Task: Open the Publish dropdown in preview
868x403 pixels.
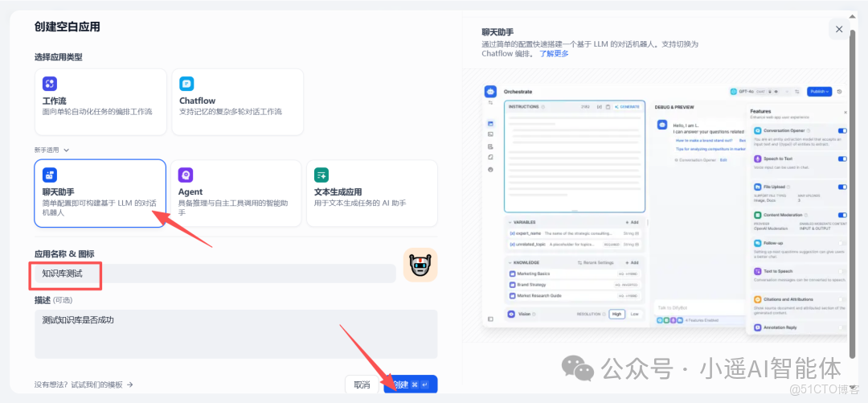Action: click(x=819, y=92)
